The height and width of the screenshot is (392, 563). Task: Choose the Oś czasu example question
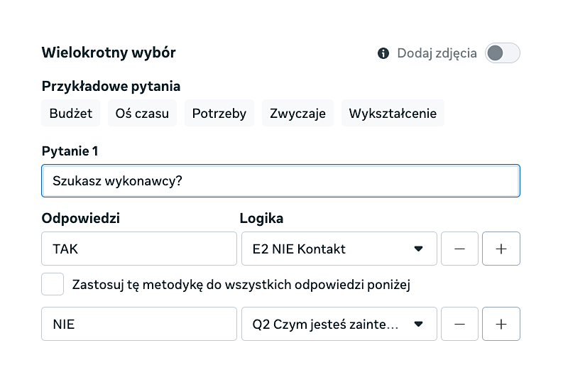143,114
